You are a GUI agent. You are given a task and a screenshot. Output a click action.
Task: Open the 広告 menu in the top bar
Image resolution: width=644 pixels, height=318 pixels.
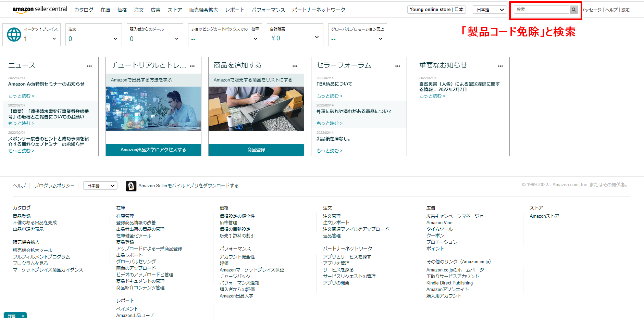(156, 10)
